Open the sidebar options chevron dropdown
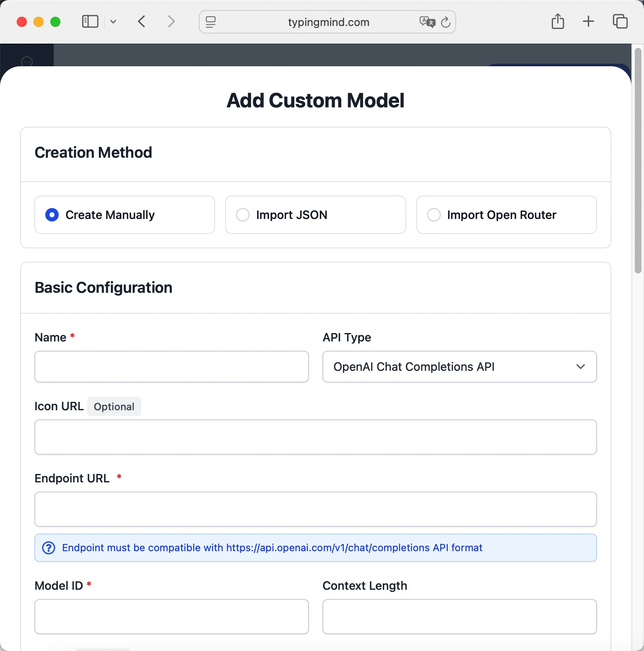The width and height of the screenshot is (644, 651). (x=113, y=22)
